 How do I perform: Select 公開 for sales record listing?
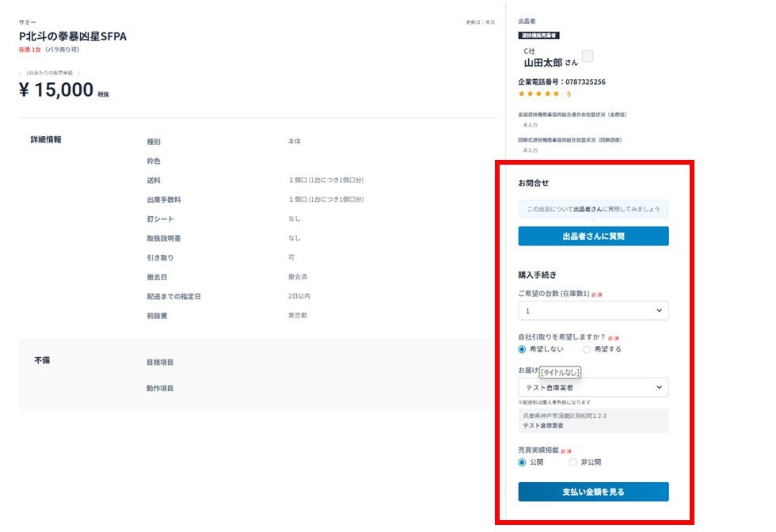(523, 462)
